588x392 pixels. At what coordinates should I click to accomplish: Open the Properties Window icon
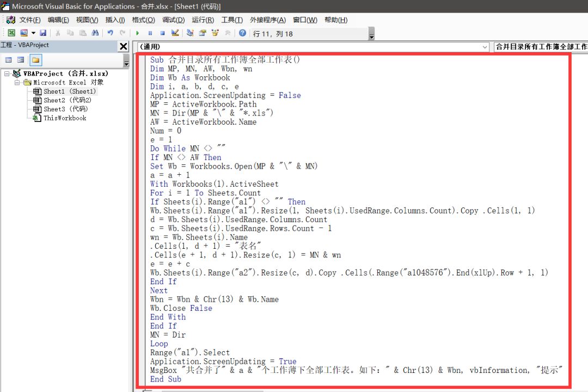[203, 33]
